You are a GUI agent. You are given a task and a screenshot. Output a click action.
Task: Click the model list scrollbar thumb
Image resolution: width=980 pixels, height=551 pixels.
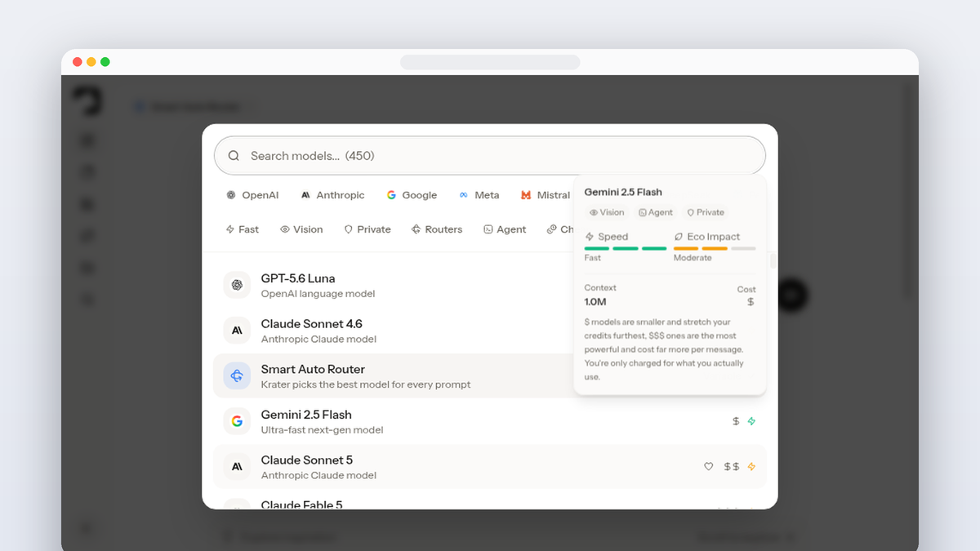click(x=773, y=261)
